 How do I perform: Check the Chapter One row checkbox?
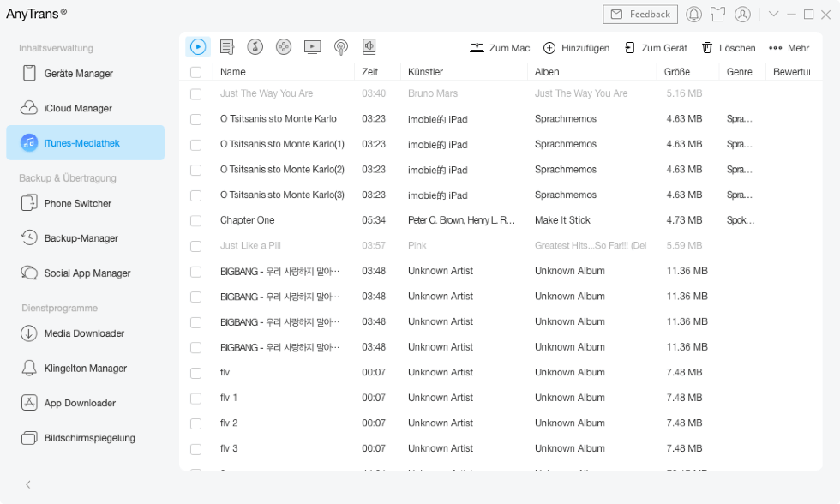[x=196, y=220]
